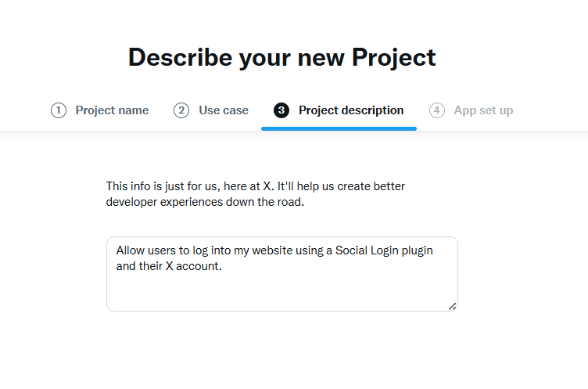This screenshot has width=588, height=389.
Task: Open the App set up step
Action: [x=483, y=110]
